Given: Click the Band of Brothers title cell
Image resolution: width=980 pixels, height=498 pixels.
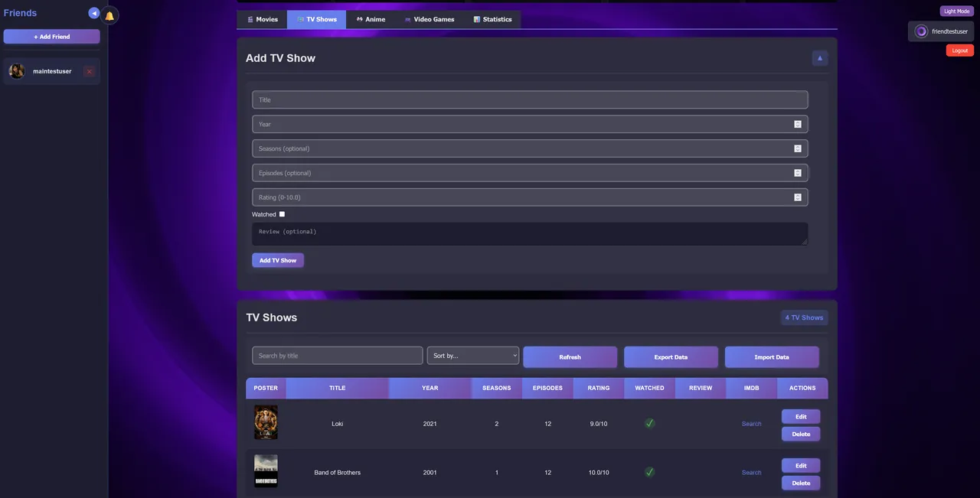Looking at the screenshot, I should point(338,473).
